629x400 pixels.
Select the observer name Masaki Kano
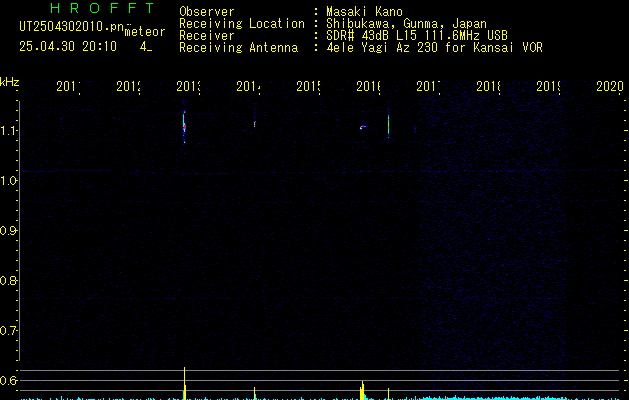point(364,12)
